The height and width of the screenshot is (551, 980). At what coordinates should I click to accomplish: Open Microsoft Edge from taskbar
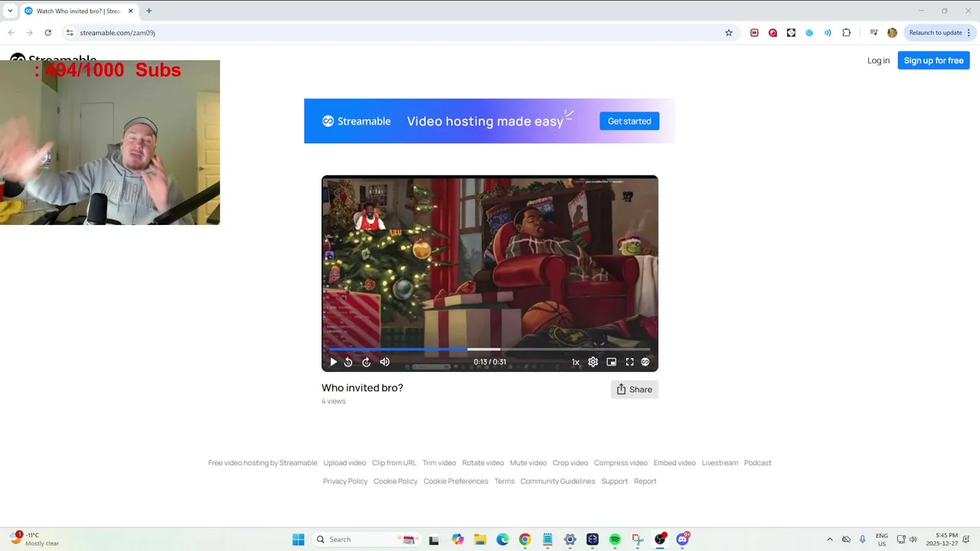pyautogui.click(x=502, y=540)
